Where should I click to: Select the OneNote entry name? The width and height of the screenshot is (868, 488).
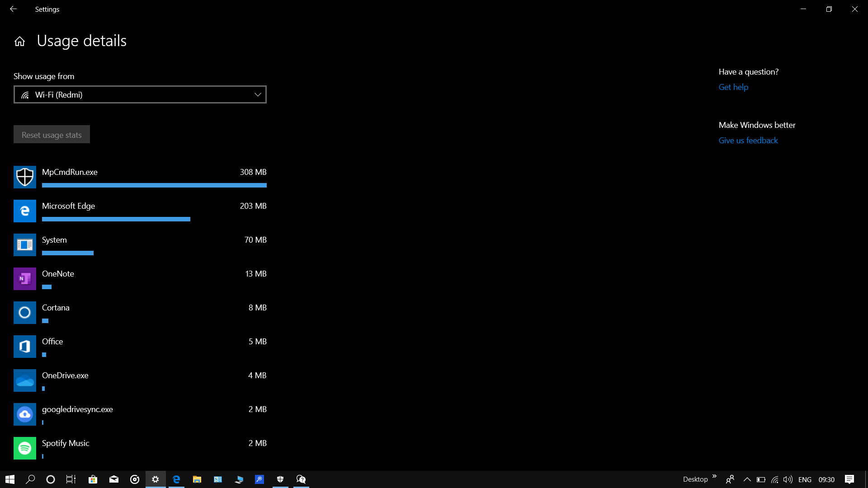tap(58, 274)
